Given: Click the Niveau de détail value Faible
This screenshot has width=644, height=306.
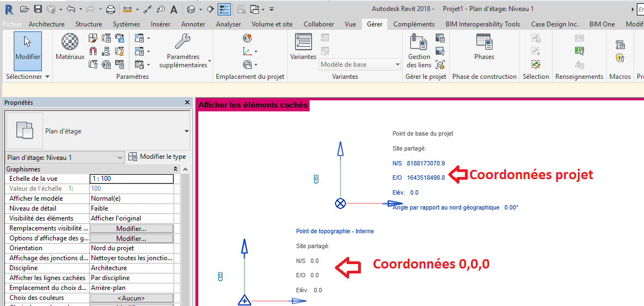Looking at the screenshot, I should pyautogui.click(x=132, y=208).
